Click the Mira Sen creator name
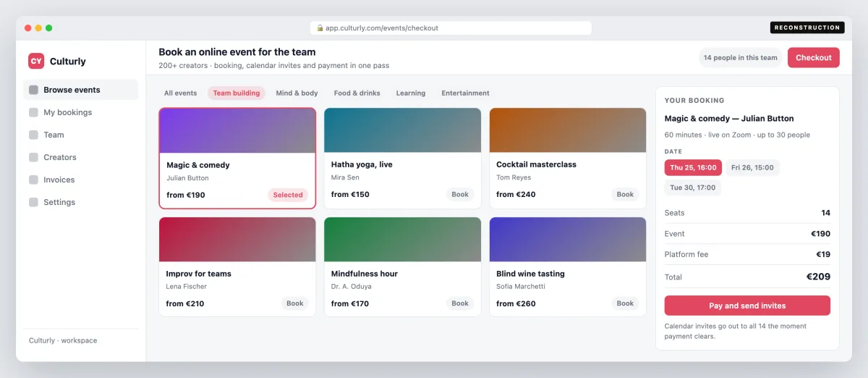The width and height of the screenshot is (868, 378). pyautogui.click(x=345, y=177)
